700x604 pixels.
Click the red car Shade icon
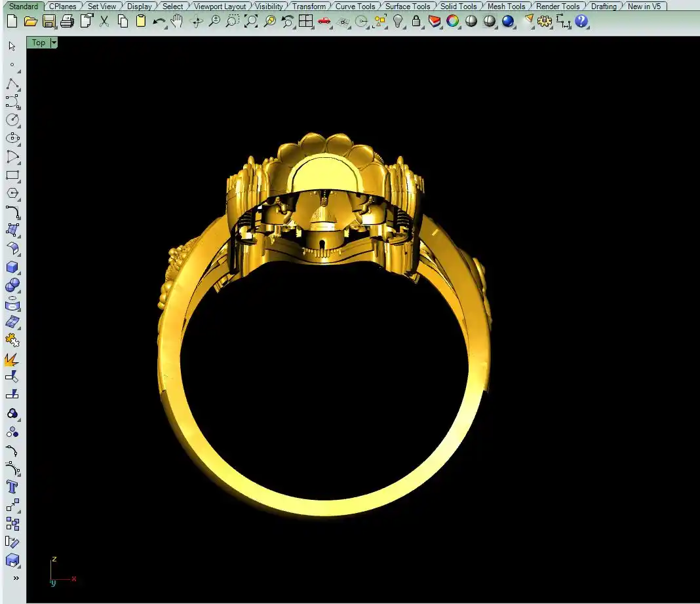click(x=324, y=21)
